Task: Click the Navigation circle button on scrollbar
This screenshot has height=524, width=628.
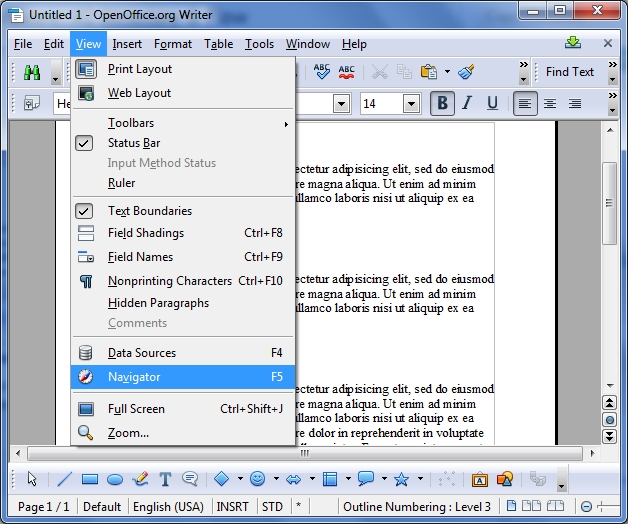Action: (x=610, y=419)
